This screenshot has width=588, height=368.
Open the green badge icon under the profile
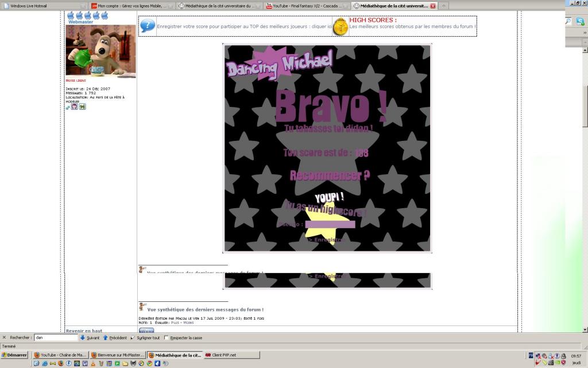pos(82,106)
